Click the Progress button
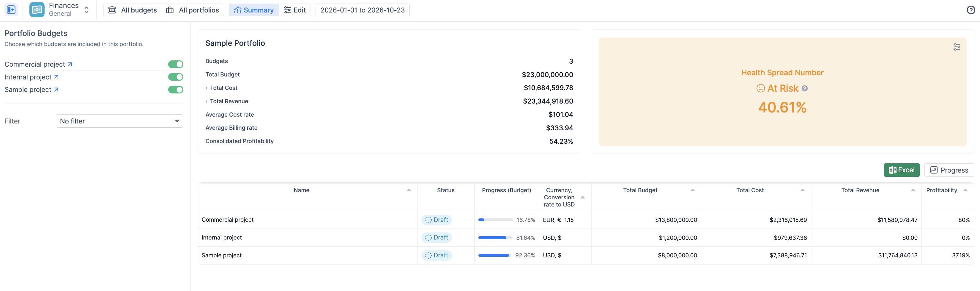This screenshot has height=291, width=980. click(949, 170)
